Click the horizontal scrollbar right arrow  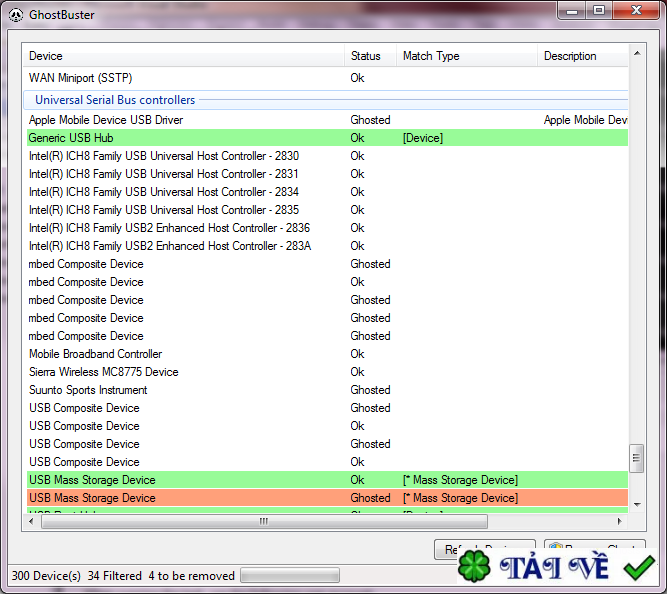coord(619,521)
